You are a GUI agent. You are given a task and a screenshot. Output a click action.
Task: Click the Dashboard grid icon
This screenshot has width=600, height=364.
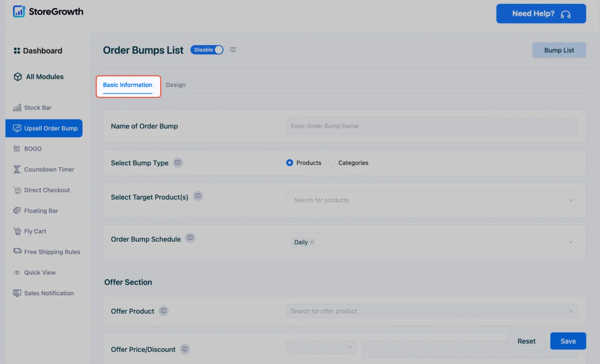17,51
